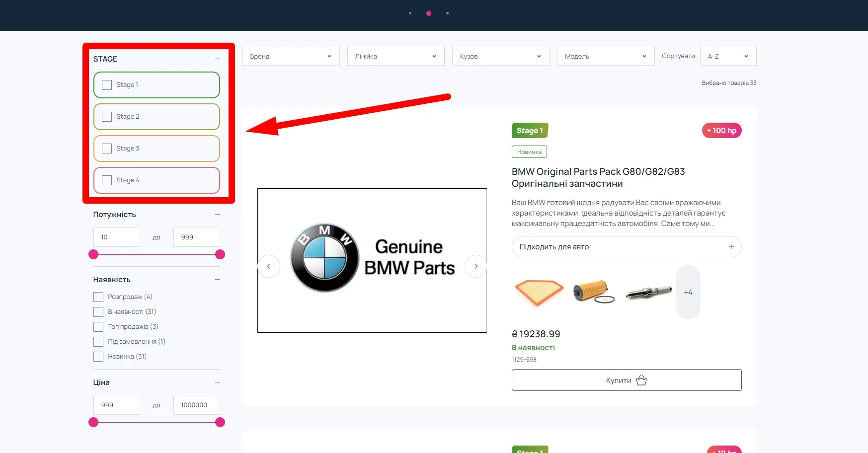The width and height of the screenshot is (868, 453).
Task: Enable the Під замовлення (1) checkbox
Action: click(98, 342)
